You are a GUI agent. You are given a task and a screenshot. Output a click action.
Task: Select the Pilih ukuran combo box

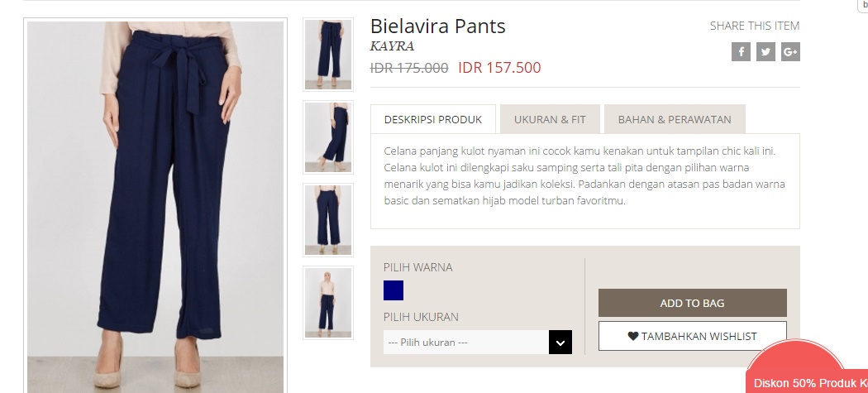(x=478, y=342)
